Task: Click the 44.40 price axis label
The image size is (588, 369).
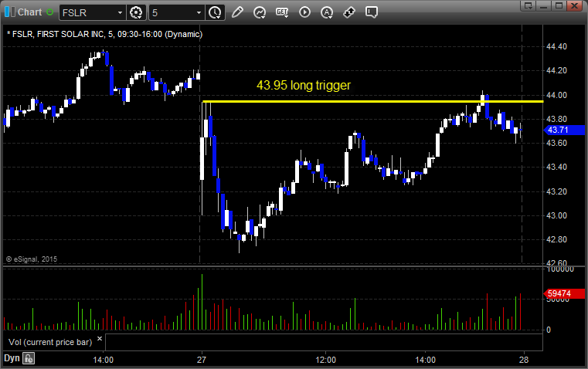Action: coord(556,47)
